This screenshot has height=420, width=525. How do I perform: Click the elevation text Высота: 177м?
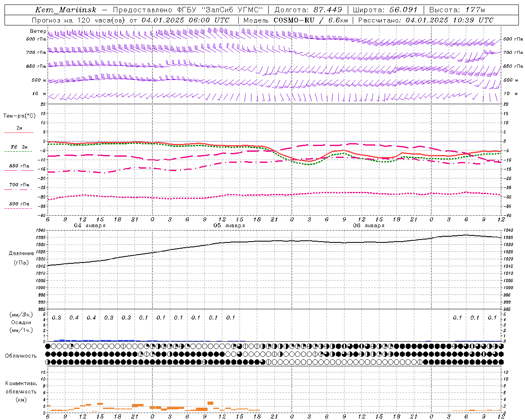point(457,10)
